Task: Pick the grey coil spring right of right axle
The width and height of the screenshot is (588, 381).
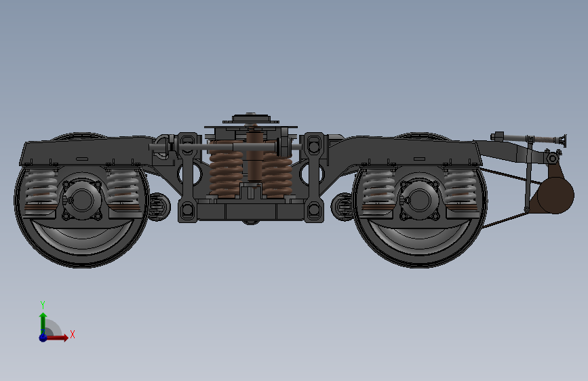Action: pyautogui.click(x=461, y=190)
